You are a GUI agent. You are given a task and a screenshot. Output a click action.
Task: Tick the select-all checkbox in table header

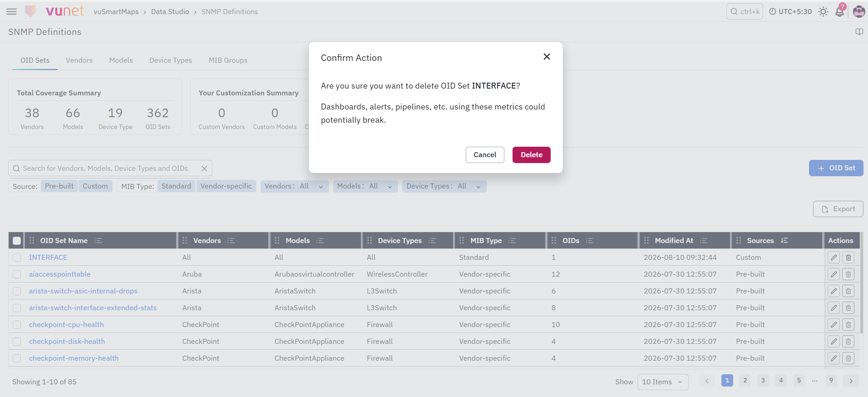17,241
